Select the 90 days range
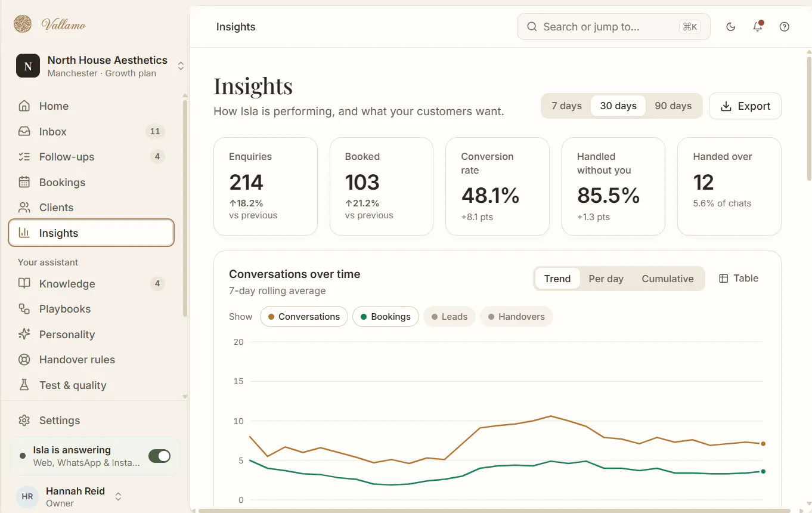 [673, 106]
